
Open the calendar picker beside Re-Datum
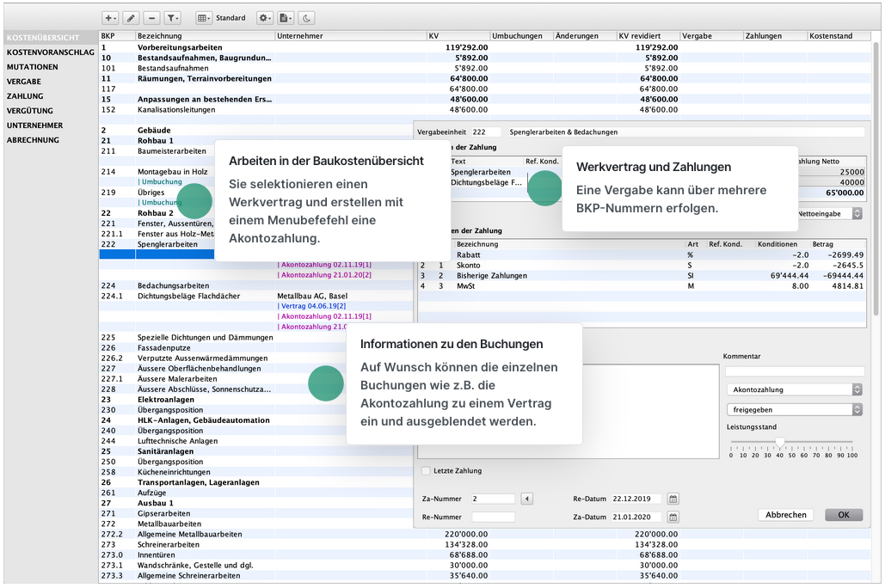click(x=673, y=499)
